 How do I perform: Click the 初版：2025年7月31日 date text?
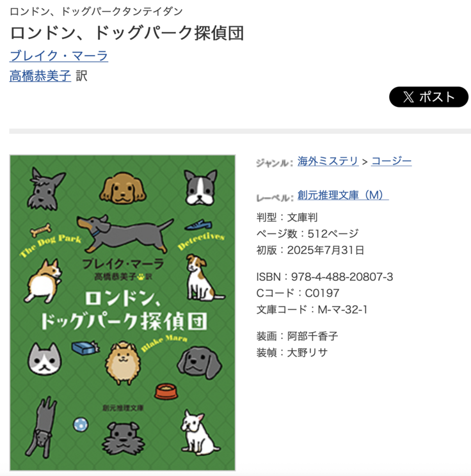(x=310, y=250)
